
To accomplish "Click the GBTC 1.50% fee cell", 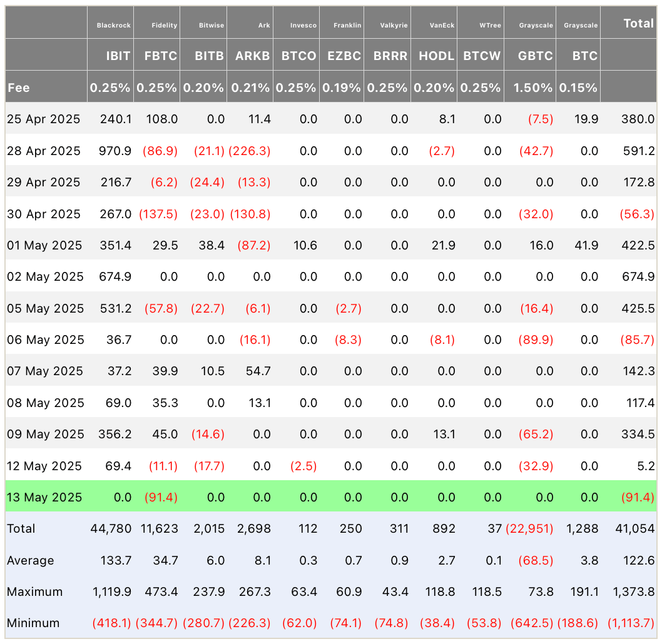I will point(533,88).
